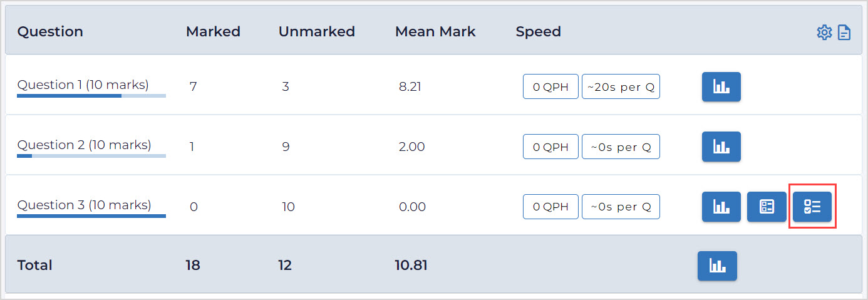The width and height of the screenshot is (868, 300).
Task: Open the Question 3 (10 marks) link
Action: (x=84, y=205)
